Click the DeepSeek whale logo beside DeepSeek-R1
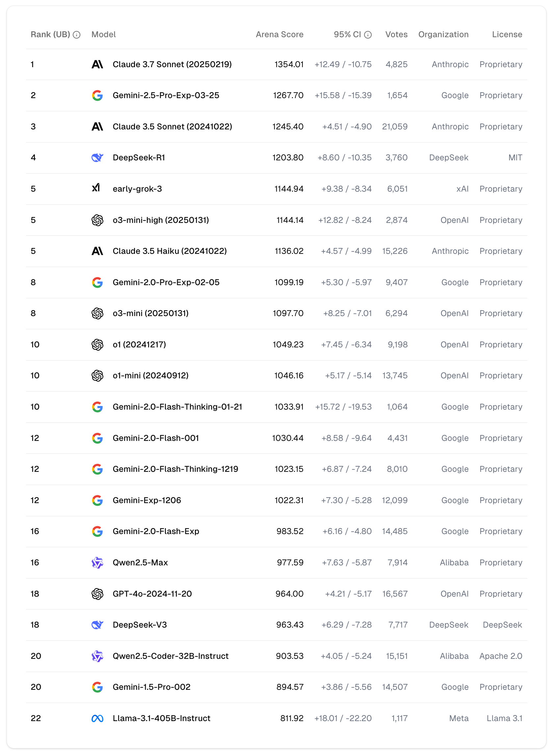553x756 pixels. point(97,157)
